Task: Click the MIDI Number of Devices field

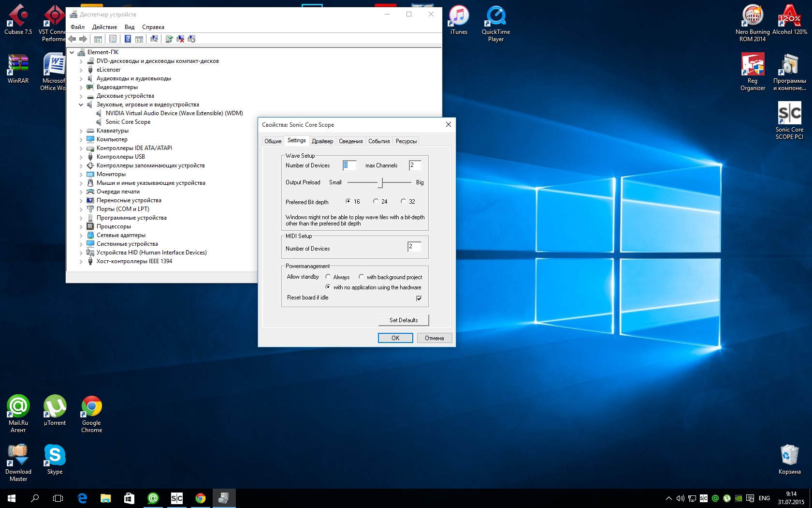Action: (414, 247)
